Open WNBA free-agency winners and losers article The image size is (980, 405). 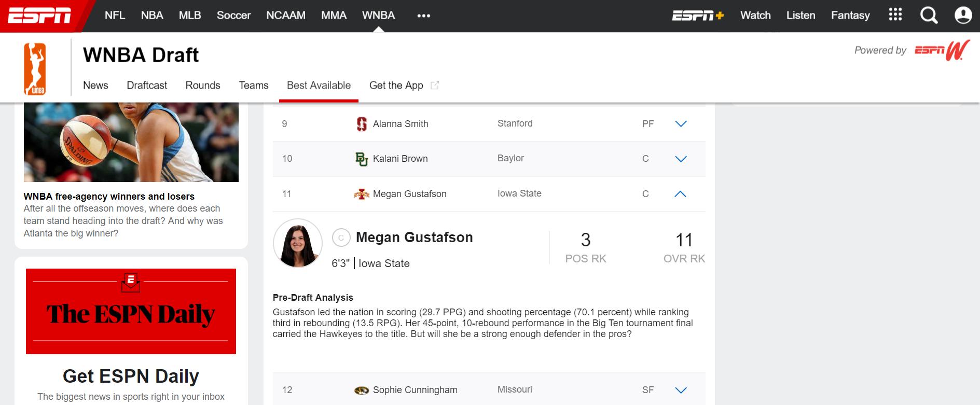tap(109, 197)
